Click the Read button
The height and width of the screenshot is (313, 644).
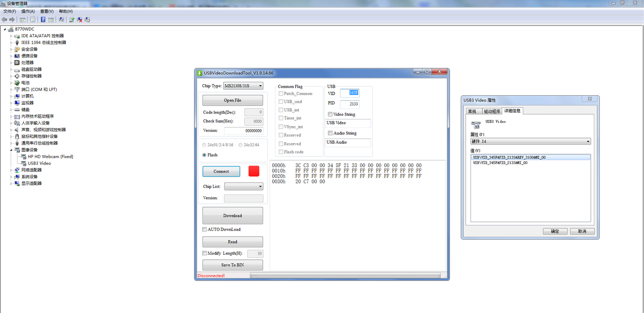tap(233, 242)
